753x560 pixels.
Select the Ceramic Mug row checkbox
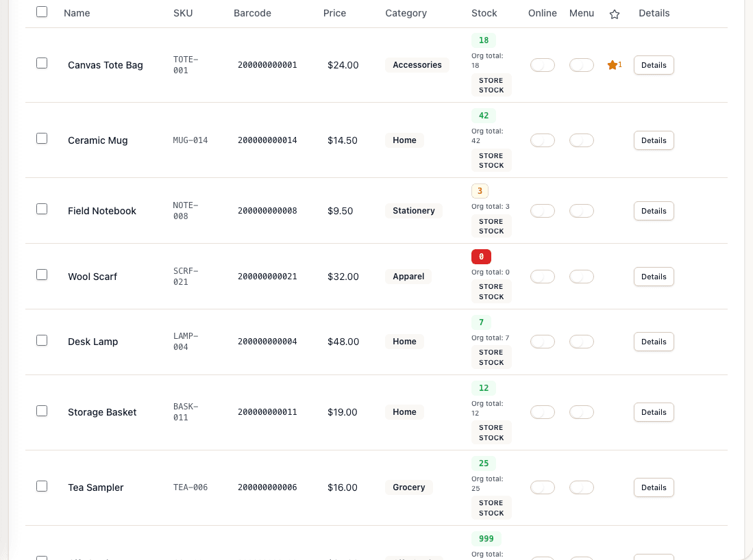pyautogui.click(x=42, y=138)
